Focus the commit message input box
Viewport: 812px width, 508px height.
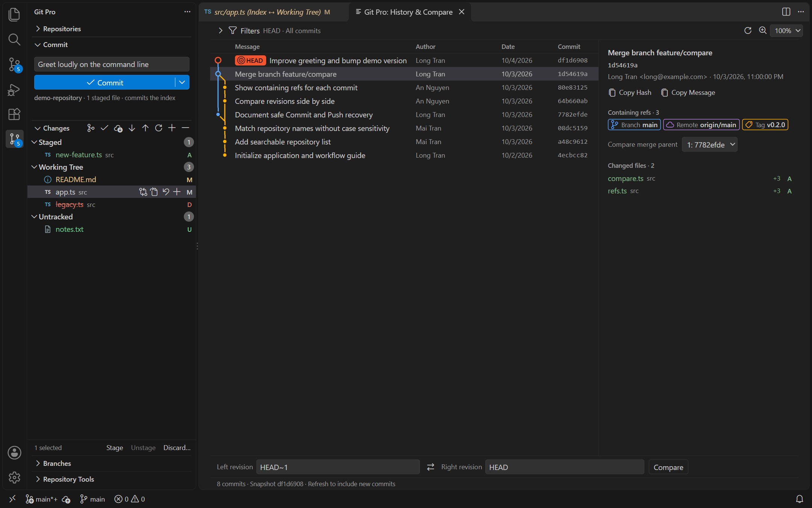tap(112, 64)
